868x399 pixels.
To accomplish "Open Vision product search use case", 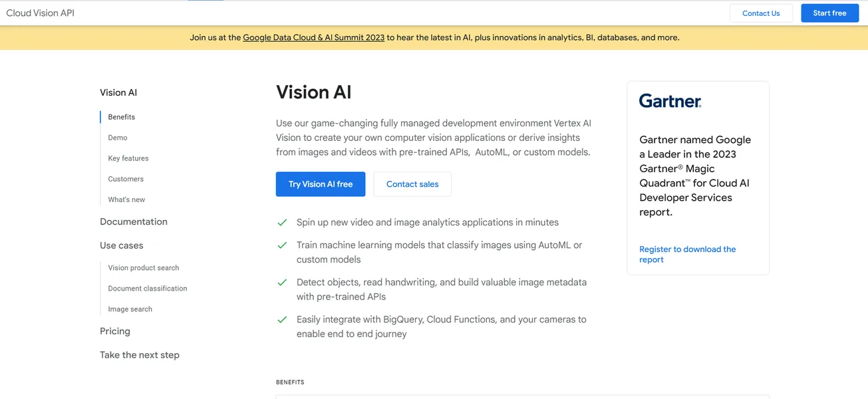I will coord(143,267).
